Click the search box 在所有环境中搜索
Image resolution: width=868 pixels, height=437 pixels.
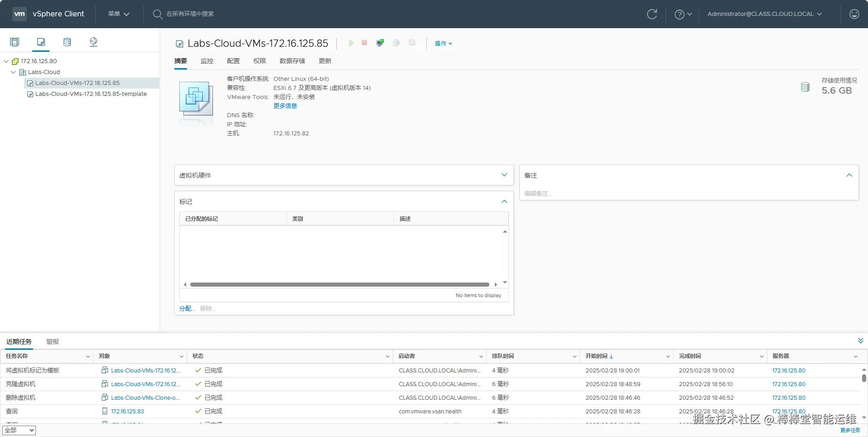click(x=190, y=14)
